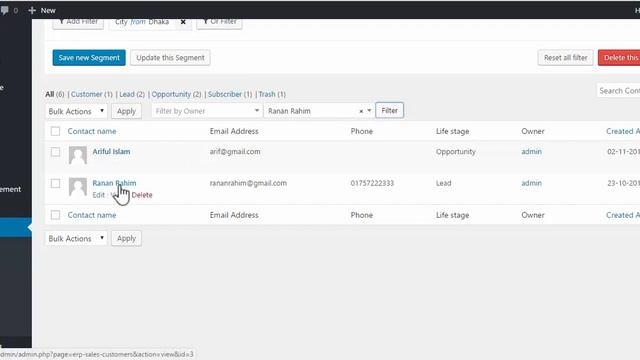Click the top Apply button
Image resolution: width=640 pixels, height=360 pixels.
[126, 111]
